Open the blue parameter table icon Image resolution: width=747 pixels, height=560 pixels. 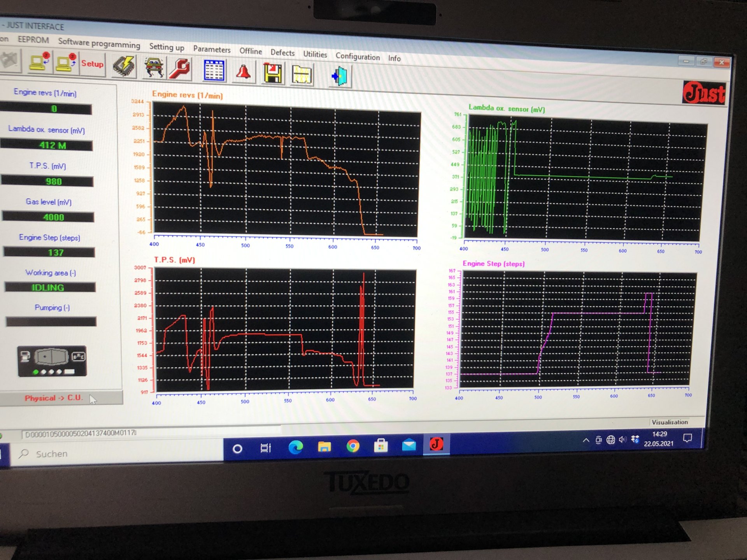[x=214, y=71]
